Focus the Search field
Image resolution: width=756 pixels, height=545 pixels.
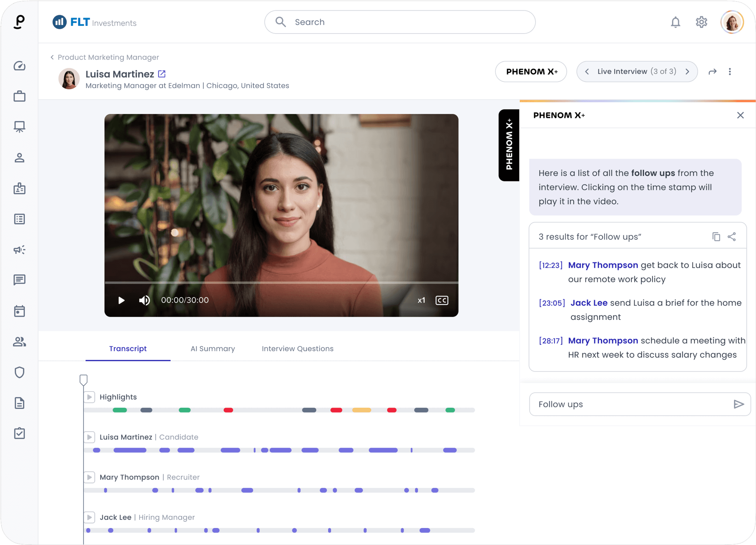click(400, 22)
